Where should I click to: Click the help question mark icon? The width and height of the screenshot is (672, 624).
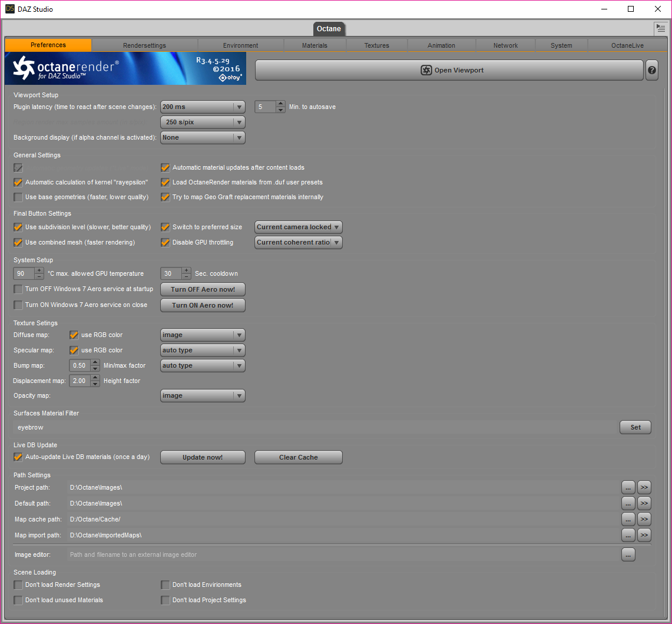[651, 70]
